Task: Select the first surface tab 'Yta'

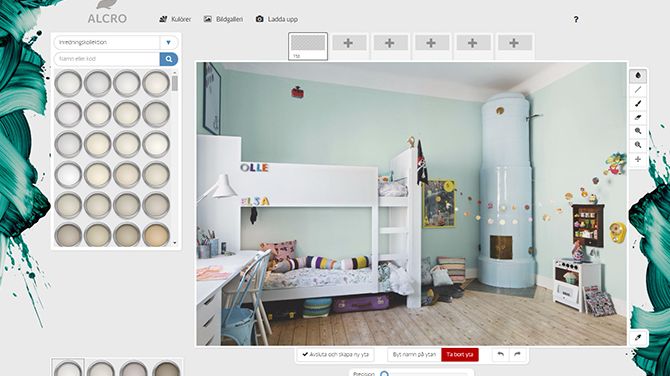Action: 308,46
